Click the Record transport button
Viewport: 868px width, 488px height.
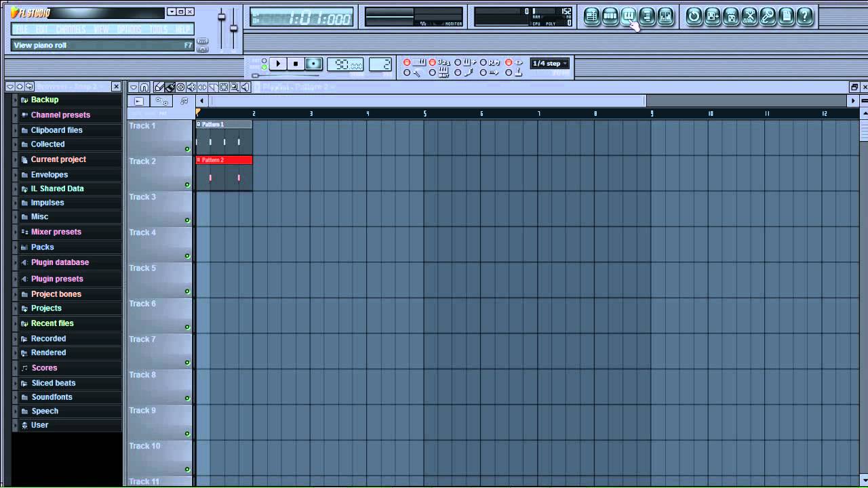(x=313, y=64)
